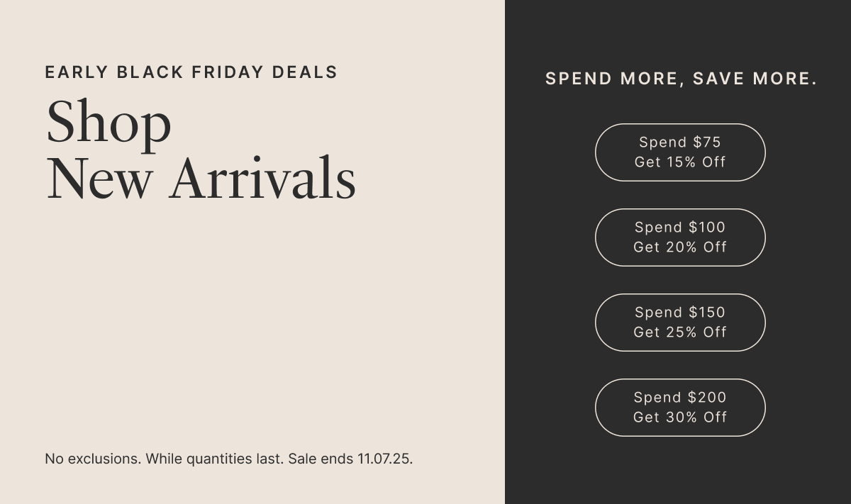
Task: Click the 11.07.25 sale end date
Action: click(384, 459)
